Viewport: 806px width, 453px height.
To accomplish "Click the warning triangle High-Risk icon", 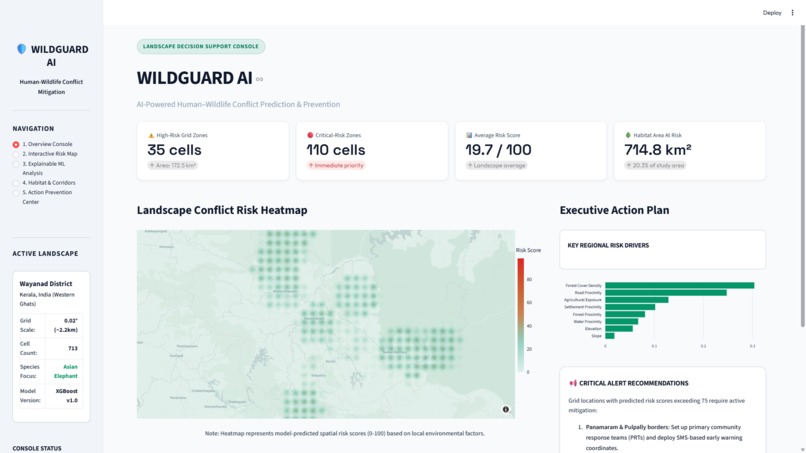I will click(x=151, y=135).
